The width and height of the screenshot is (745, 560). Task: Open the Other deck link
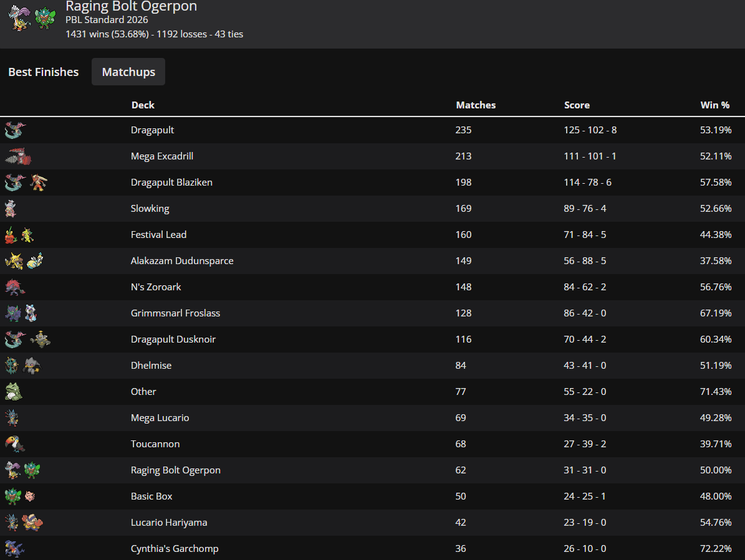pyautogui.click(x=143, y=392)
